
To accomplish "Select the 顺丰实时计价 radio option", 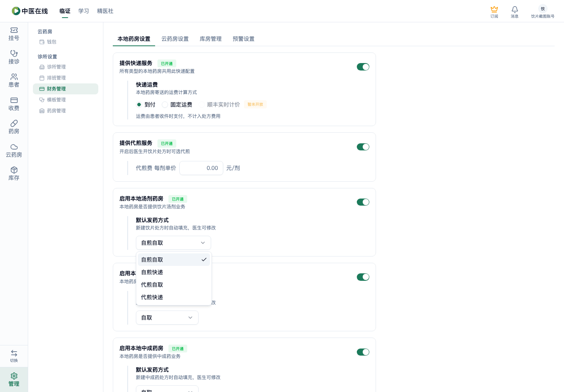I will point(202,105).
